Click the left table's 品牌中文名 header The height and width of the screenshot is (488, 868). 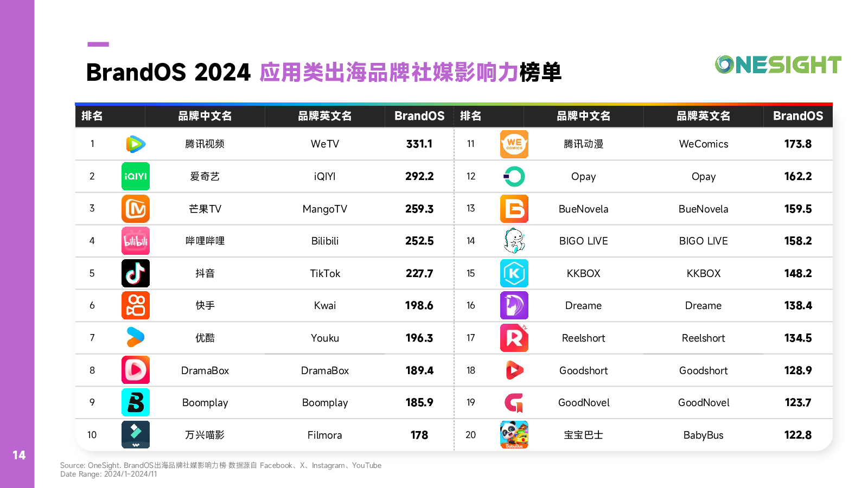click(205, 116)
